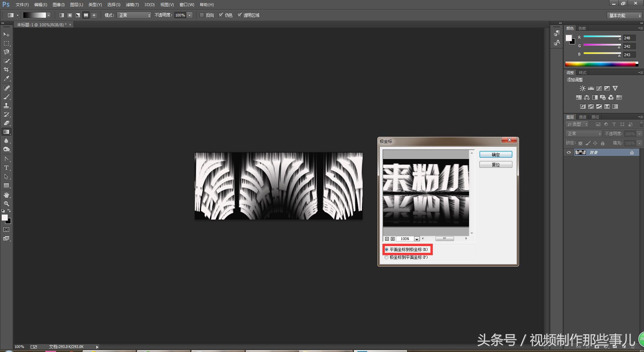The height and width of the screenshot is (352, 644).
Task: Select the Horizontal Type tool
Action: [x=6, y=168]
